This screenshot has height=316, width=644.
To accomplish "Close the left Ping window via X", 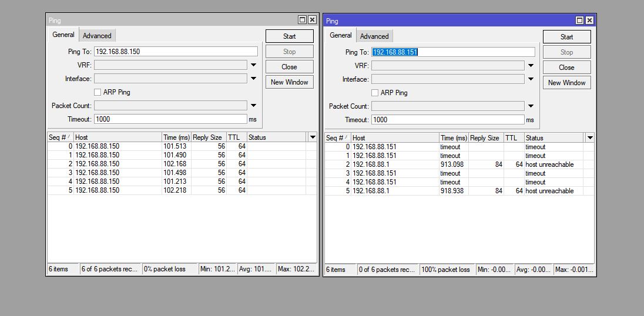I will (x=312, y=20).
